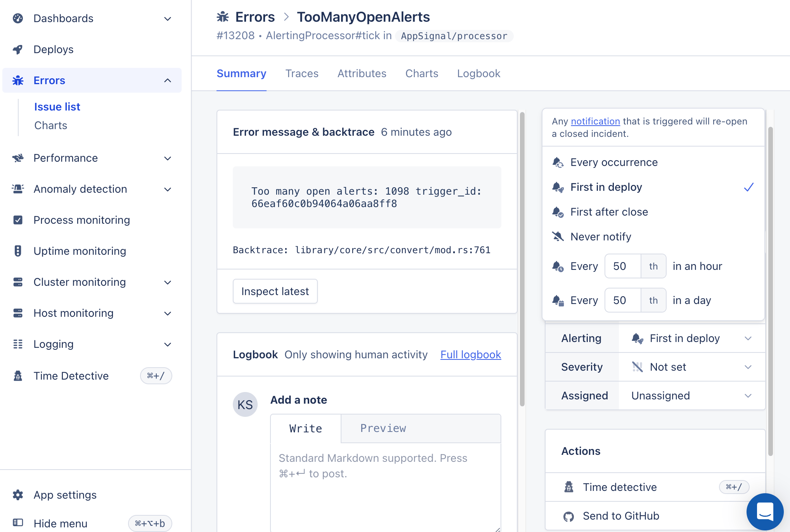Switch to the Attributes tab
This screenshot has width=790, height=532.
coord(362,74)
